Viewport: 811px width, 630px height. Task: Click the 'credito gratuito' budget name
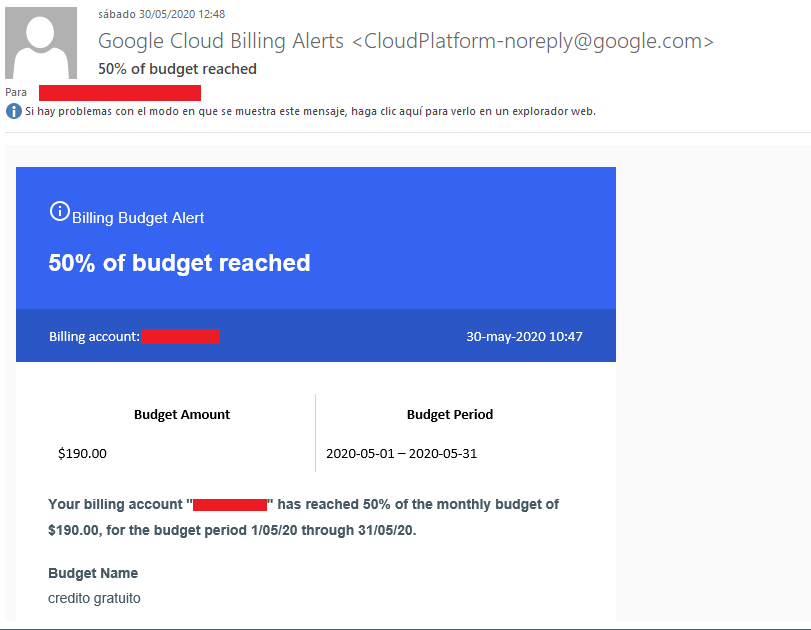[x=94, y=598]
